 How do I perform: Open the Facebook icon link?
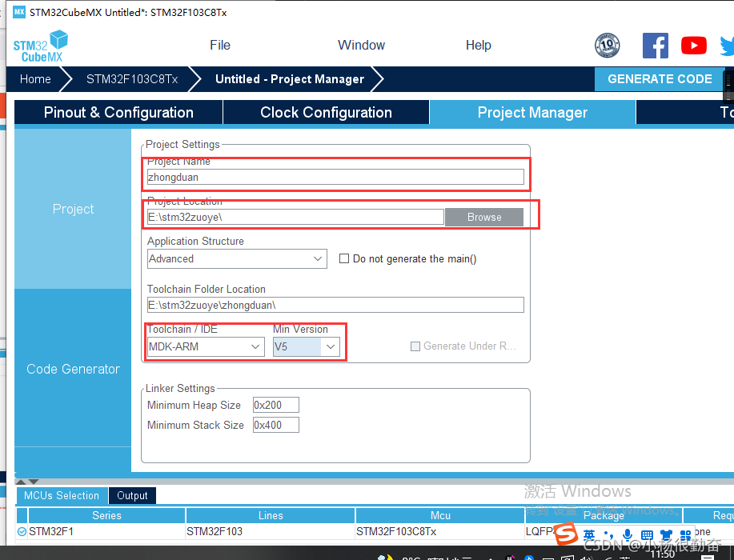656,46
